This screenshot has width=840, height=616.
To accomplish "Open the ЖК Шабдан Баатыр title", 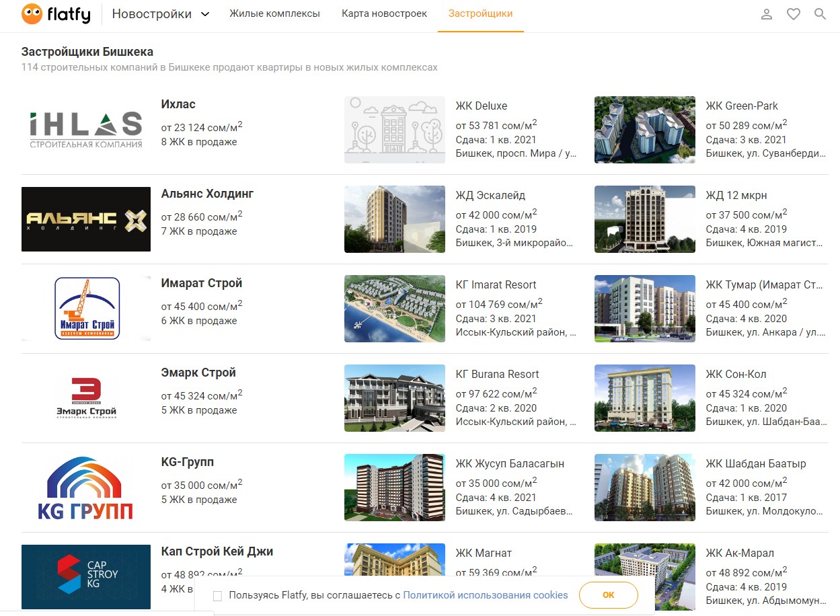I will click(756, 463).
